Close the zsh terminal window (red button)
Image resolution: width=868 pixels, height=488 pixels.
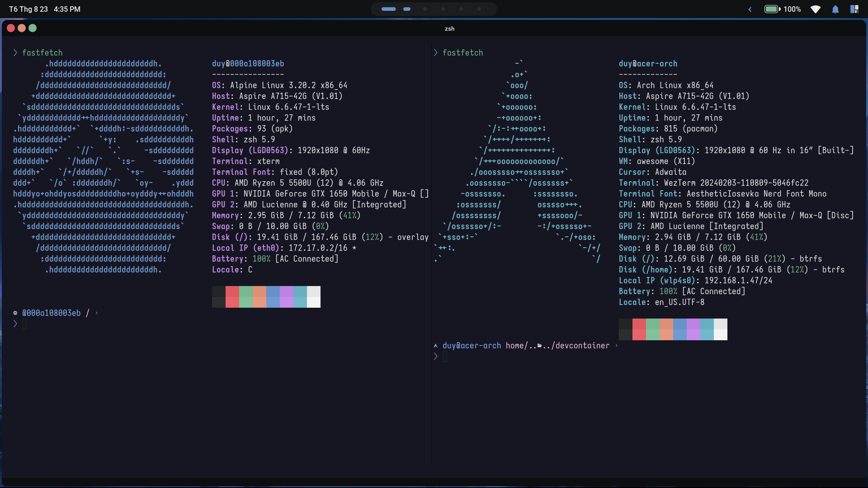[x=11, y=28]
